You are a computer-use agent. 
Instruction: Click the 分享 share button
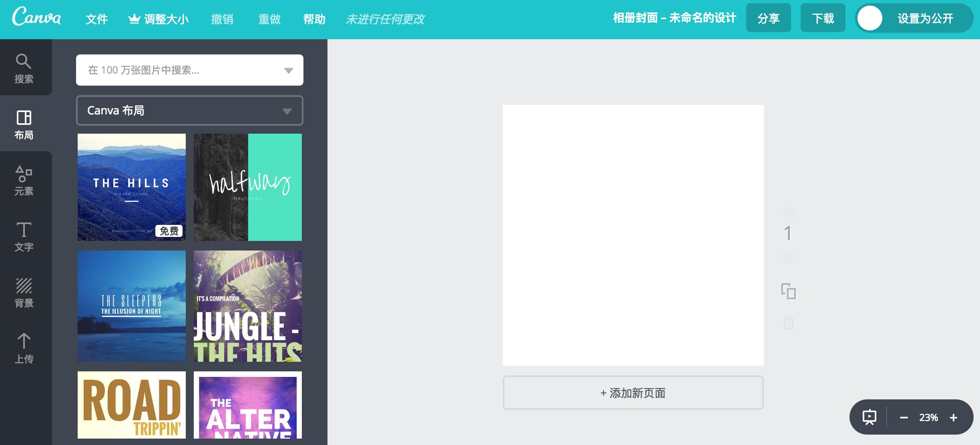[768, 18]
